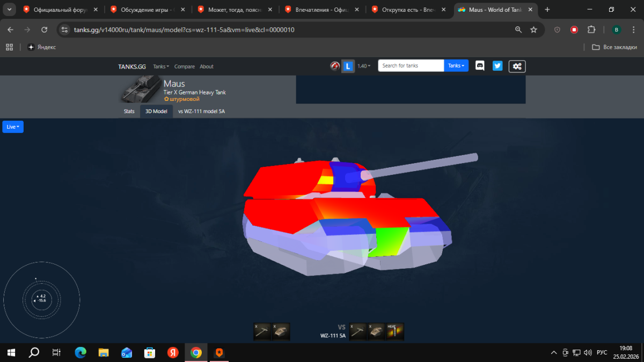Switch to 'Впечатления' browser tab
This screenshot has width=644, height=362.
click(x=323, y=10)
